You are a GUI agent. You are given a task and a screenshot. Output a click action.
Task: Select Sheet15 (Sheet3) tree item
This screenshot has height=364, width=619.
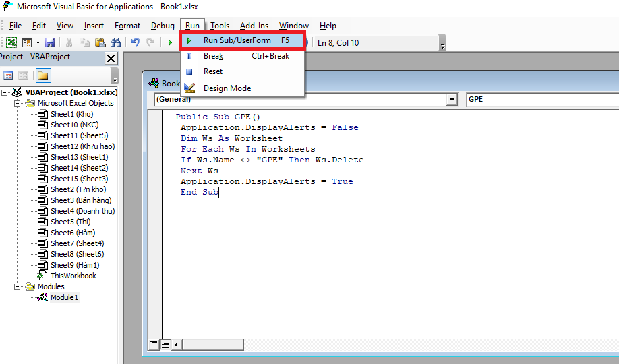tap(80, 179)
